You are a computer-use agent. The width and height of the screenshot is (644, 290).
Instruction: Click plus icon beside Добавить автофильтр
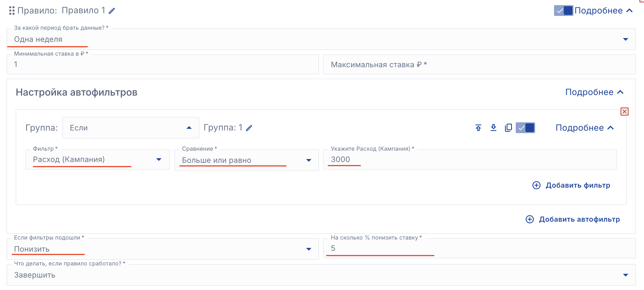pos(529,219)
